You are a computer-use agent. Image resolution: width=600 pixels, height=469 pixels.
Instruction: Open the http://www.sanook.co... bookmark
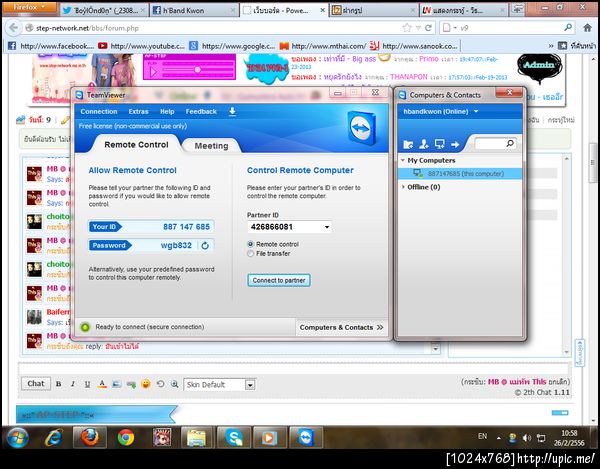pos(414,46)
